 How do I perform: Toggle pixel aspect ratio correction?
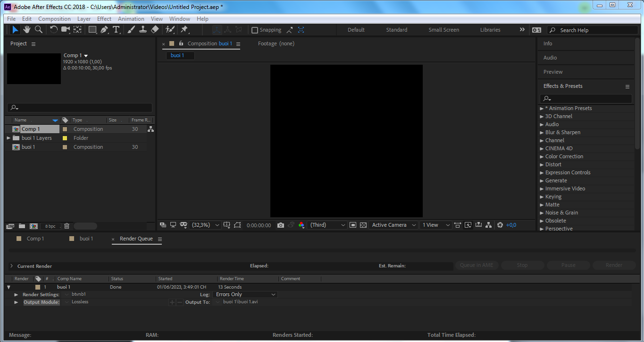[x=458, y=225]
